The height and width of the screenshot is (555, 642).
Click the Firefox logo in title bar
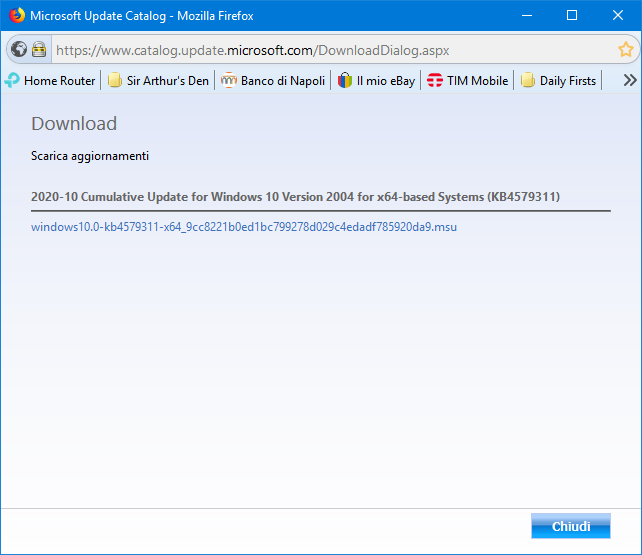point(17,16)
